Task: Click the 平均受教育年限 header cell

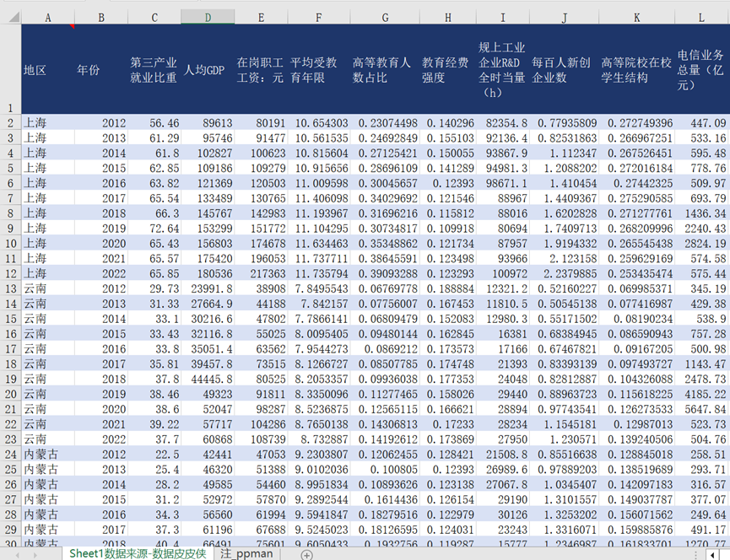Action: (318, 69)
